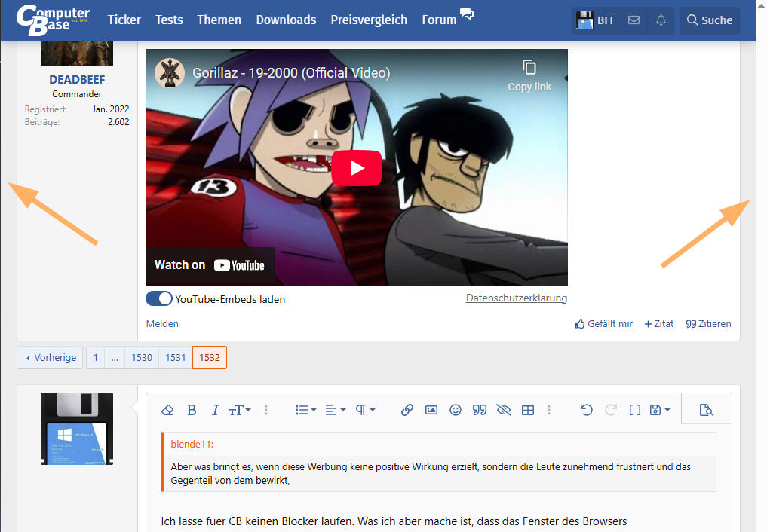Insert a link with chain icon
Image resolution: width=767 pixels, height=532 pixels.
coord(407,411)
